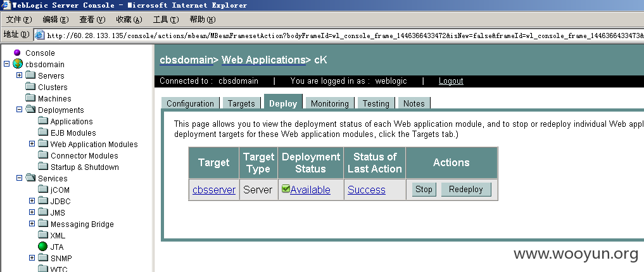Click the Server target type cell

tap(258, 190)
